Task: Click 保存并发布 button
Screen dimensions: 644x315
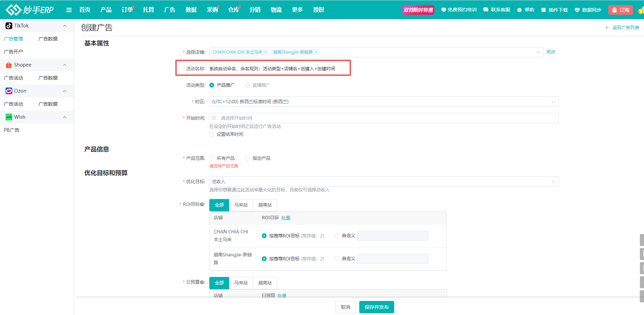Action: tap(376, 307)
